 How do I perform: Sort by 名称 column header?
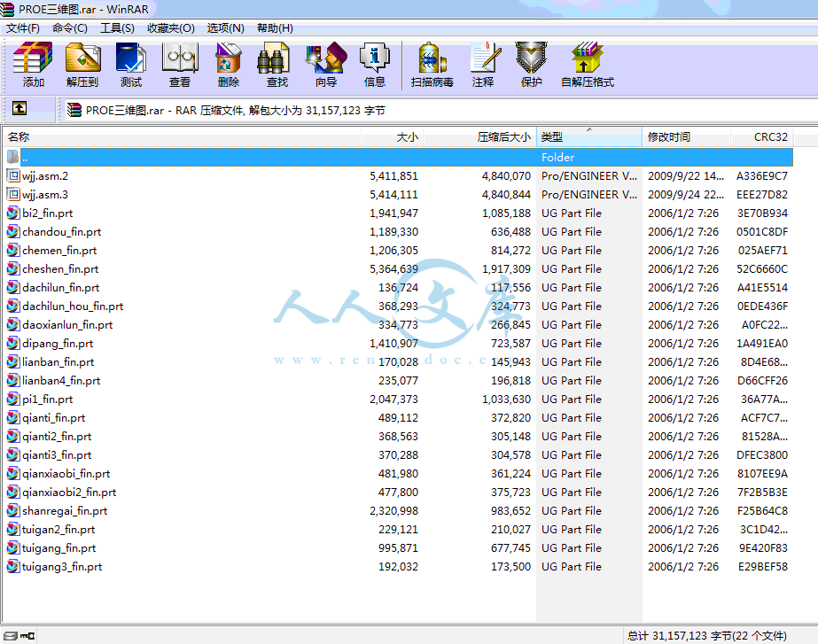point(182,136)
